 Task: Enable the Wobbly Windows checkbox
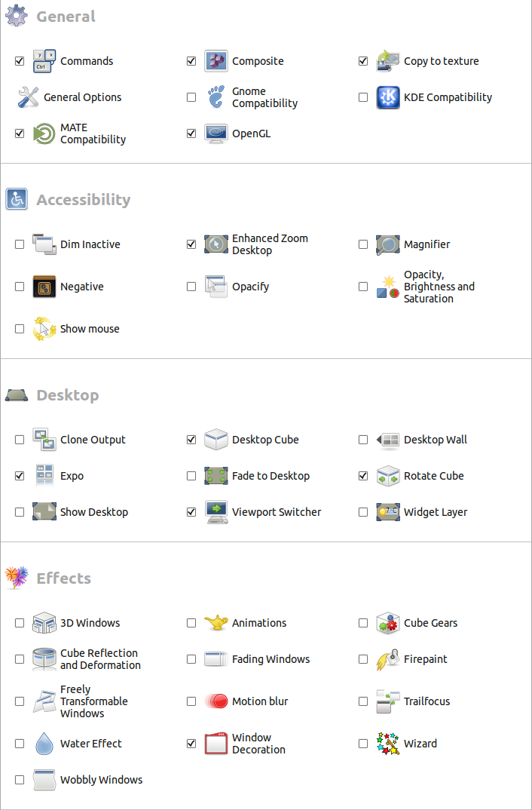pyautogui.click(x=20, y=780)
